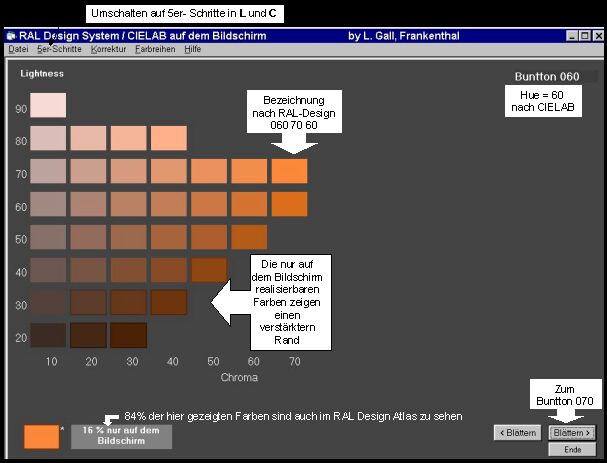The image size is (607, 463).
Task: Select the swatch at lightness 80, chroma 40
Action: click(169, 138)
